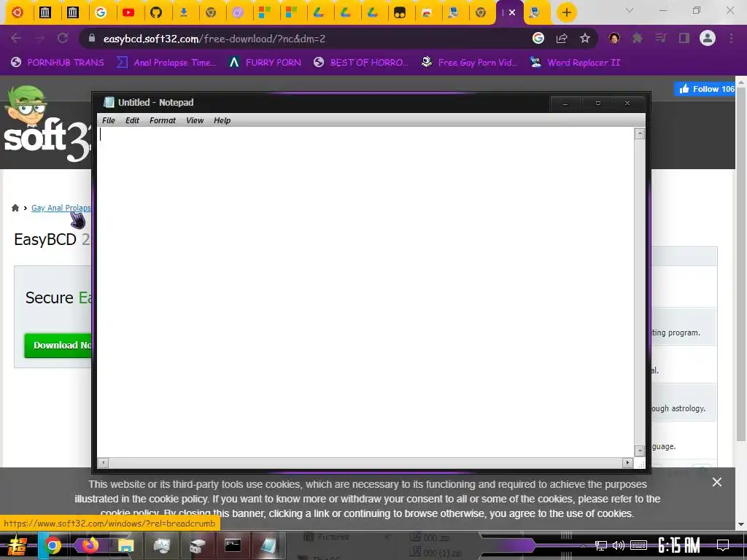747x560 pixels.
Task: Open Chrome from the taskbar
Action: pyautogui.click(x=53, y=545)
